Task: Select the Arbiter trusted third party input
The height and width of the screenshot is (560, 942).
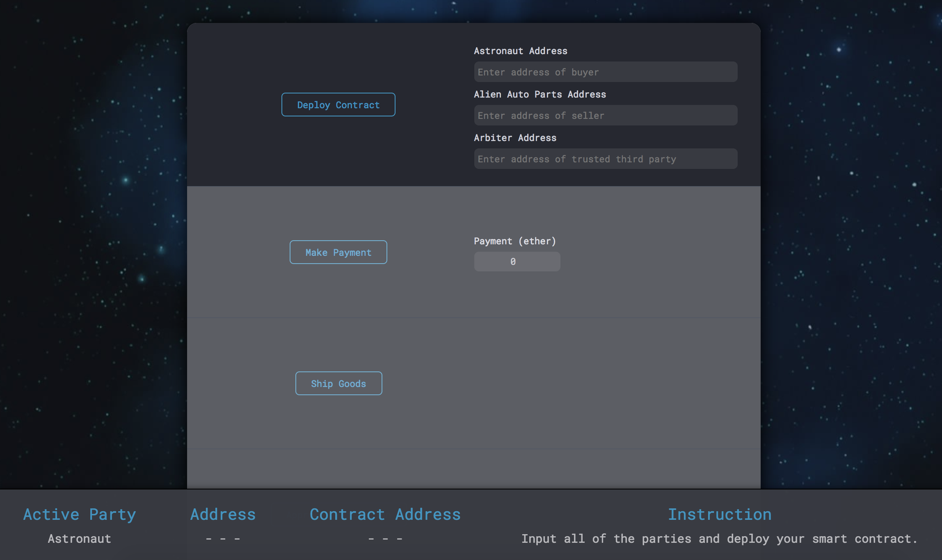Action: coord(606,159)
